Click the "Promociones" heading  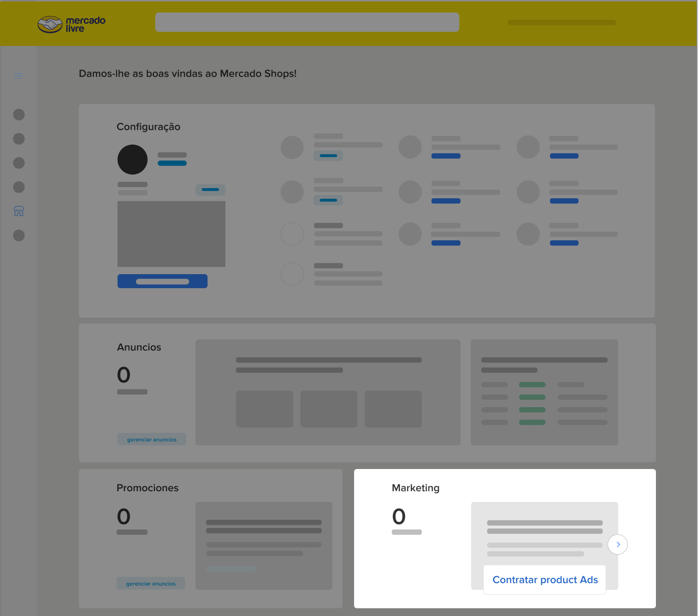pos(148,488)
